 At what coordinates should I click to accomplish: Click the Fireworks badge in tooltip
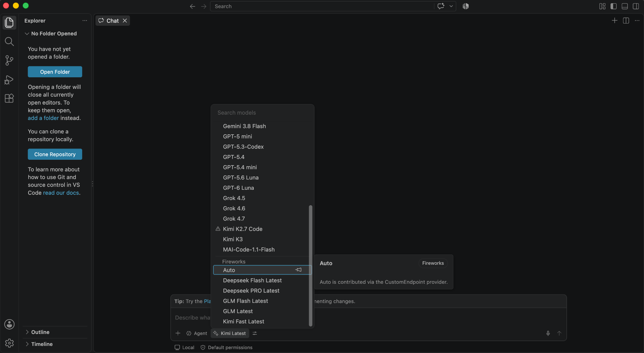433,263
